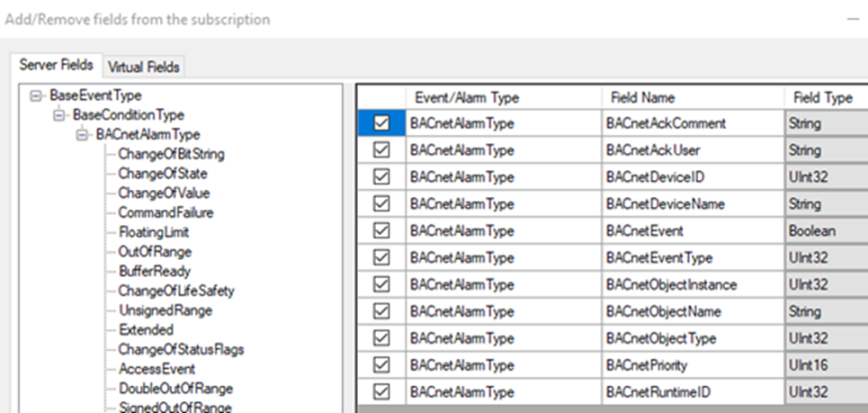Image resolution: width=868 pixels, height=413 pixels.
Task: Click the BACnetEvent field name cell
Action: (x=693, y=231)
